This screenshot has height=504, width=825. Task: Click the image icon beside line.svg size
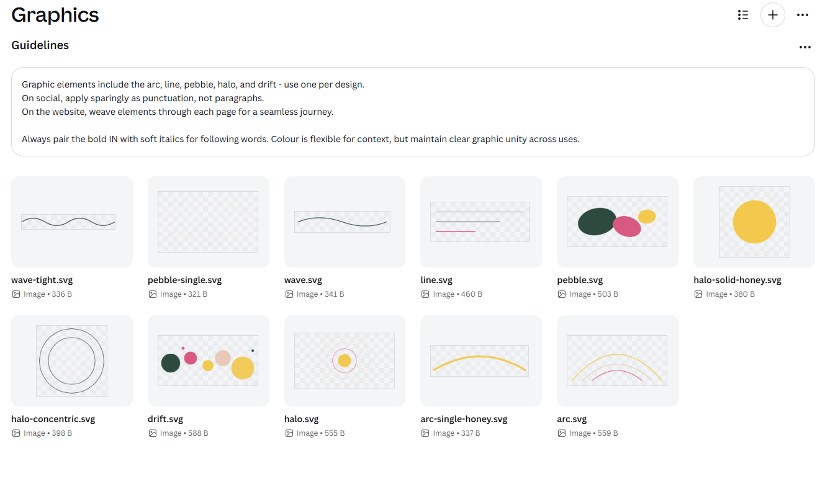point(425,294)
